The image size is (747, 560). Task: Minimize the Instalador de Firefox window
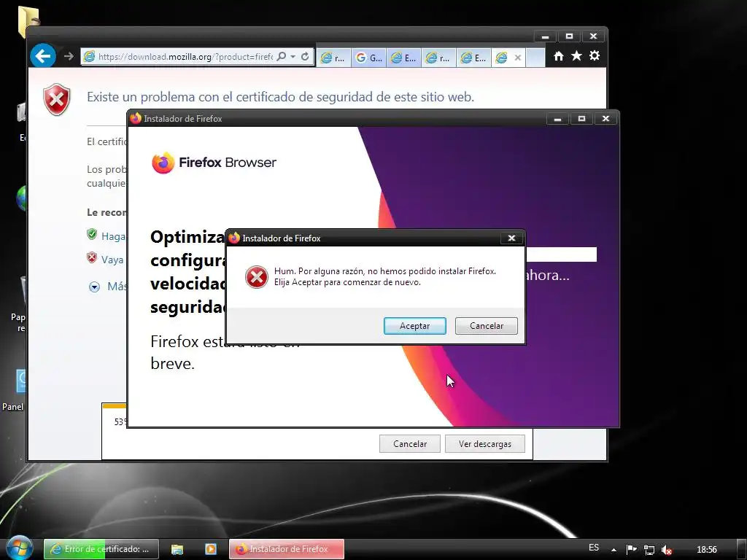click(x=557, y=119)
